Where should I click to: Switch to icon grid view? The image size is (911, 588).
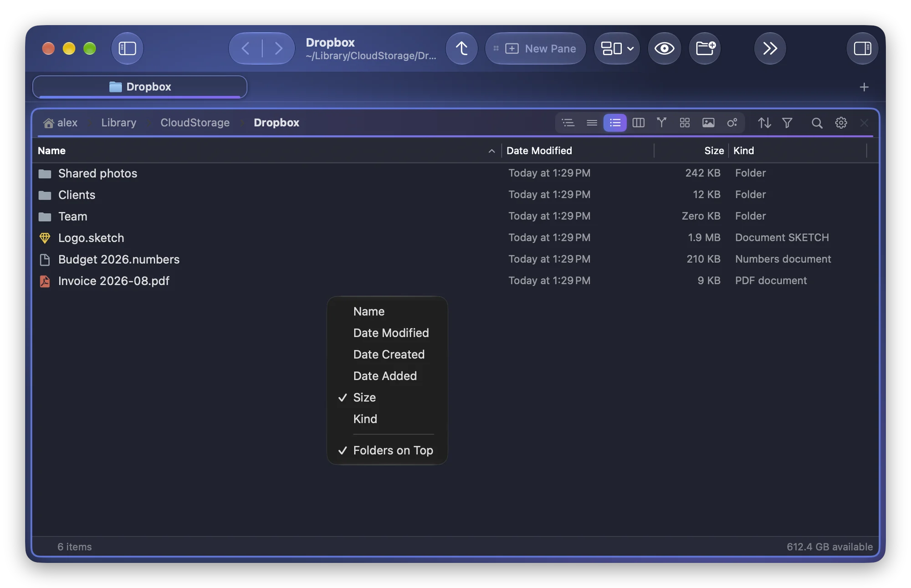(685, 123)
